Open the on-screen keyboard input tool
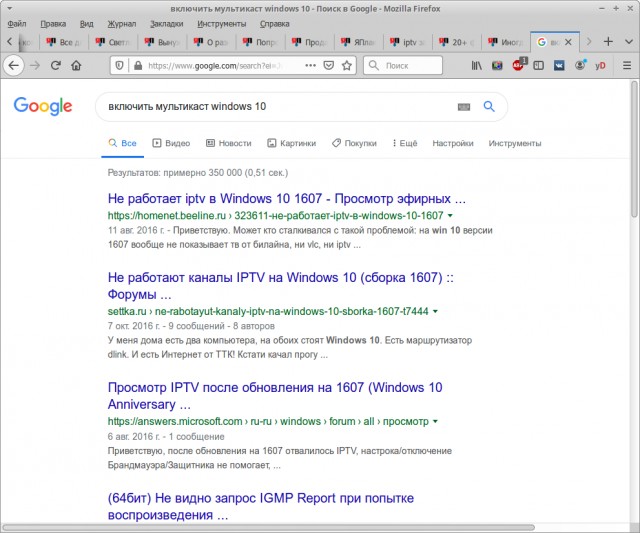The width and height of the screenshot is (640, 533). pos(464,107)
